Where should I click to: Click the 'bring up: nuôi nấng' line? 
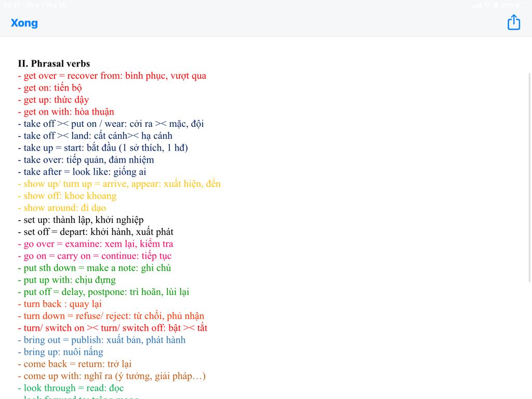coord(60,352)
